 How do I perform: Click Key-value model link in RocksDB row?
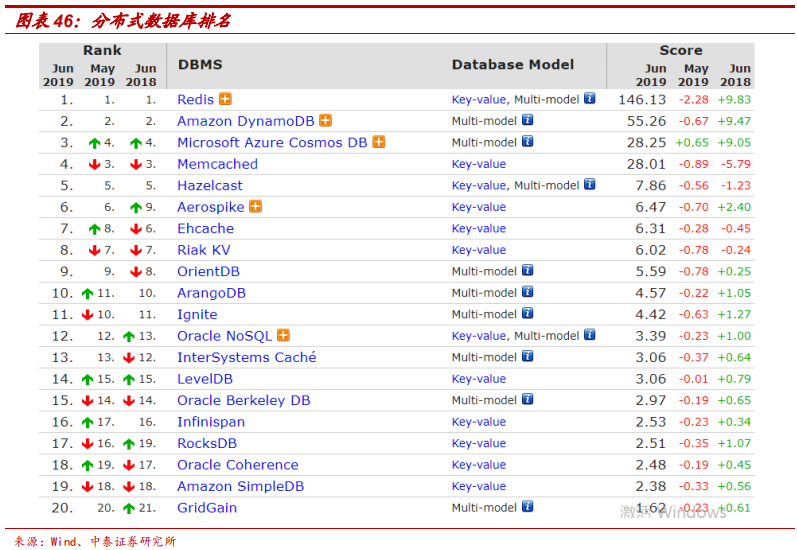[479, 443]
